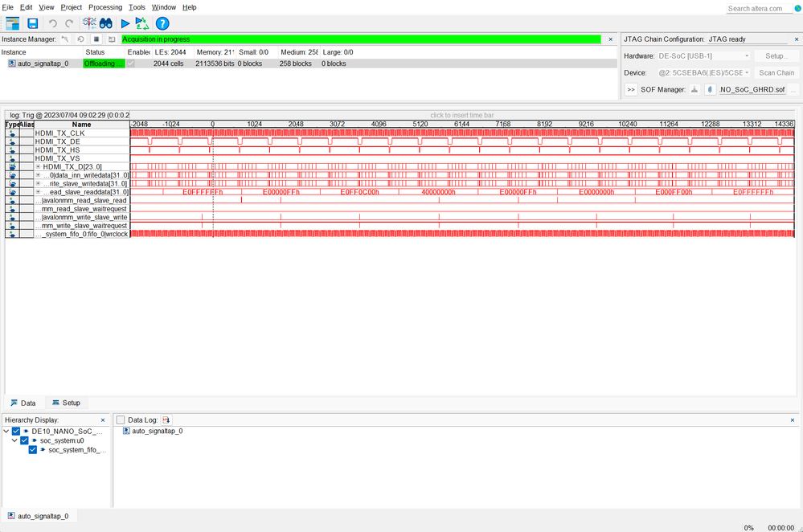Image resolution: width=803 pixels, height=532 pixels.
Task: Click the Data Log export icon
Action: (x=166, y=419)
